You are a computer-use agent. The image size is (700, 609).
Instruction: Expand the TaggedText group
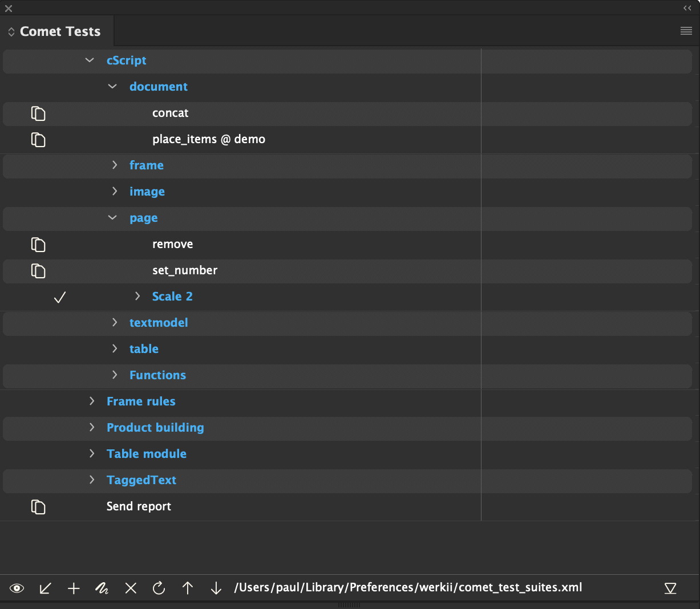point(92,480)
